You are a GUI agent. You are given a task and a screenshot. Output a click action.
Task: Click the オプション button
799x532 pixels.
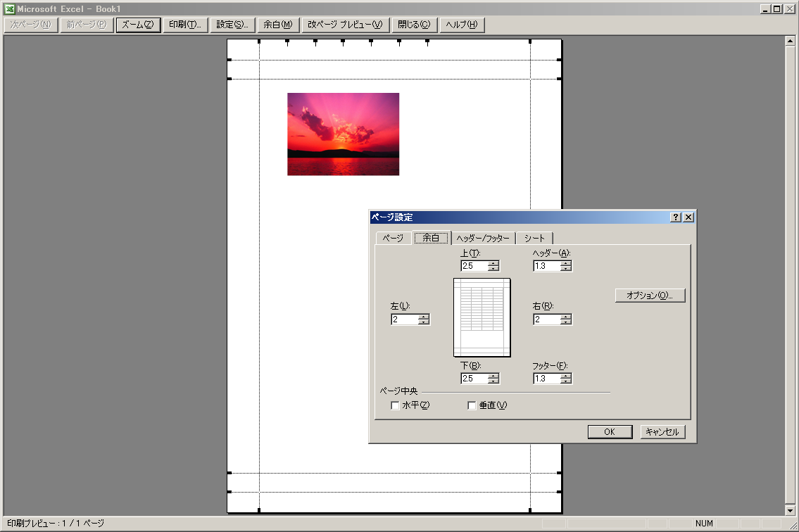pyautogui.click(x=650, y=296)
